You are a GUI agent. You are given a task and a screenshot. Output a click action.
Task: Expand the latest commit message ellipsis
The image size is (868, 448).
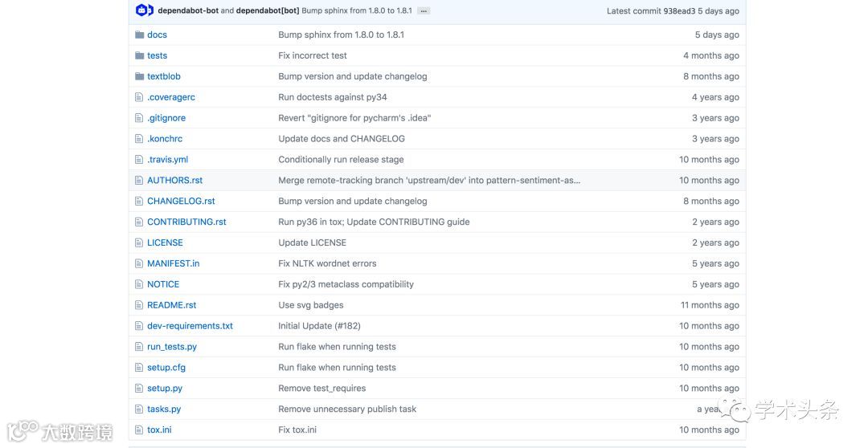[x=424, y=10]
